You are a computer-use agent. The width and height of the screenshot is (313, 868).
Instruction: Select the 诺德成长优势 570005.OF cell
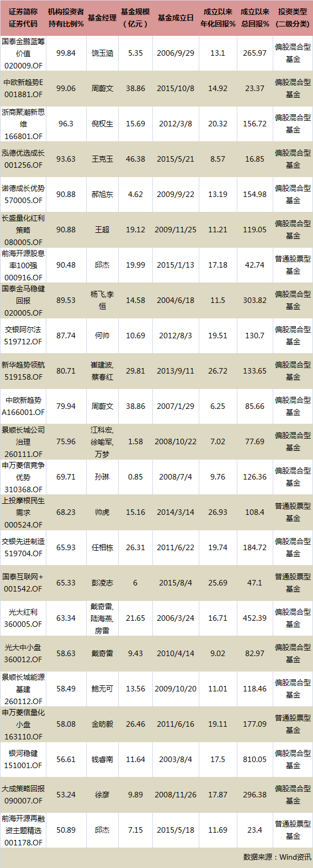tap(23, 194)
